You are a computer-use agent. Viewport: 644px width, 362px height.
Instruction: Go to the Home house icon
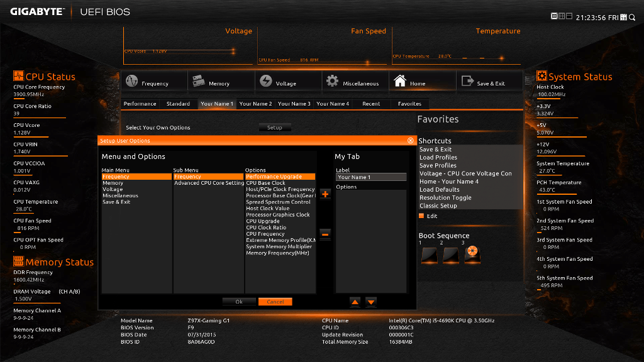coord(400,81)
